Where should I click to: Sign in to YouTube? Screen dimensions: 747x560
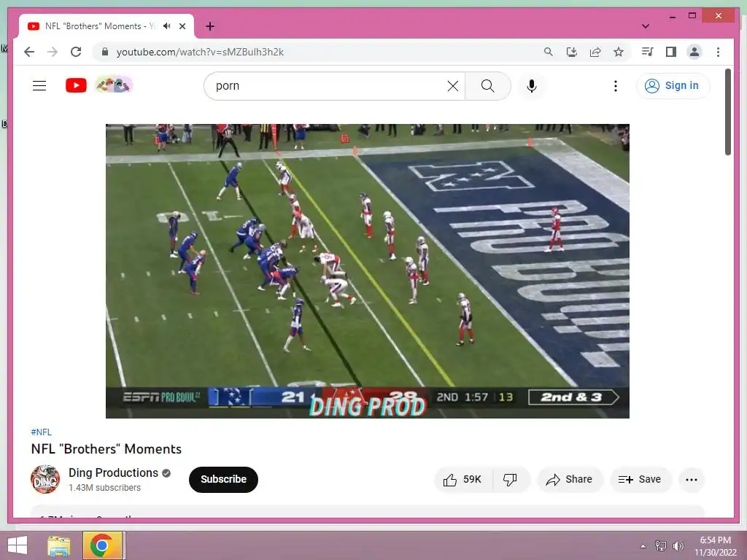[x=673, y=86]
